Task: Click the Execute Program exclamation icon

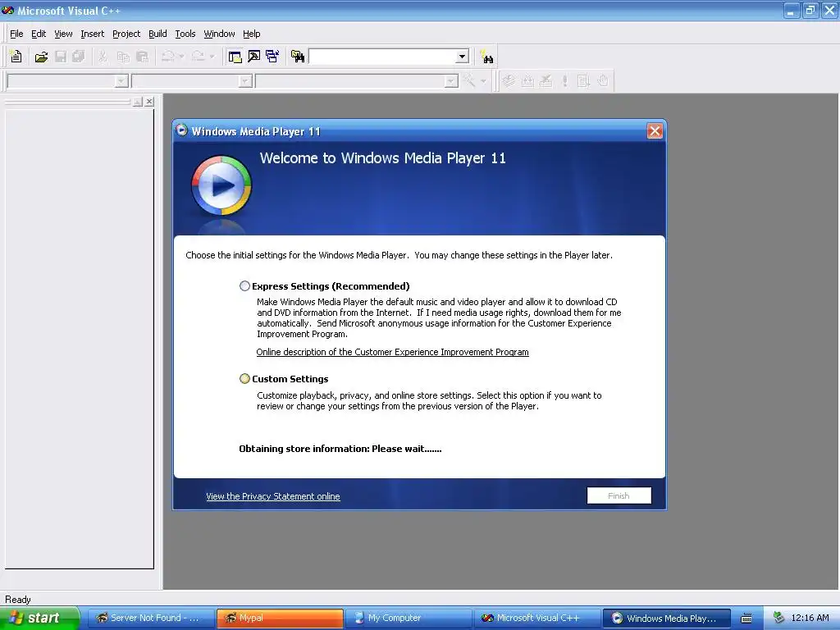Action: [564, 81]
